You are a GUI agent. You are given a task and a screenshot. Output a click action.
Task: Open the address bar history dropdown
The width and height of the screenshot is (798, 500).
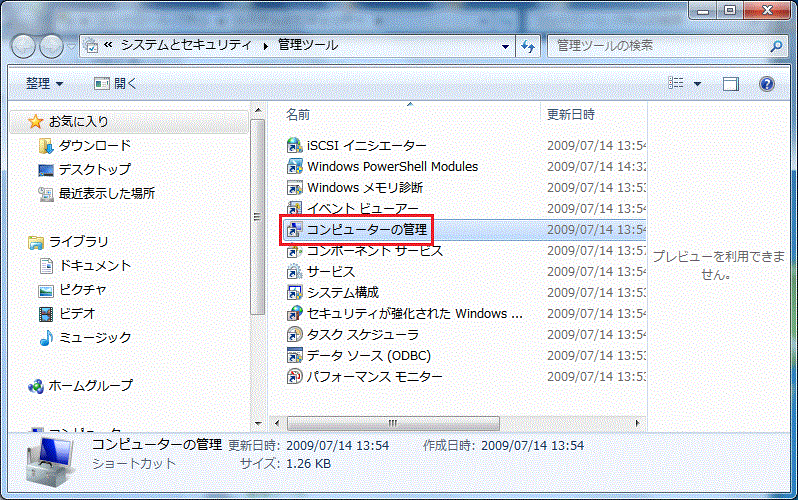[x=505, y=46]
